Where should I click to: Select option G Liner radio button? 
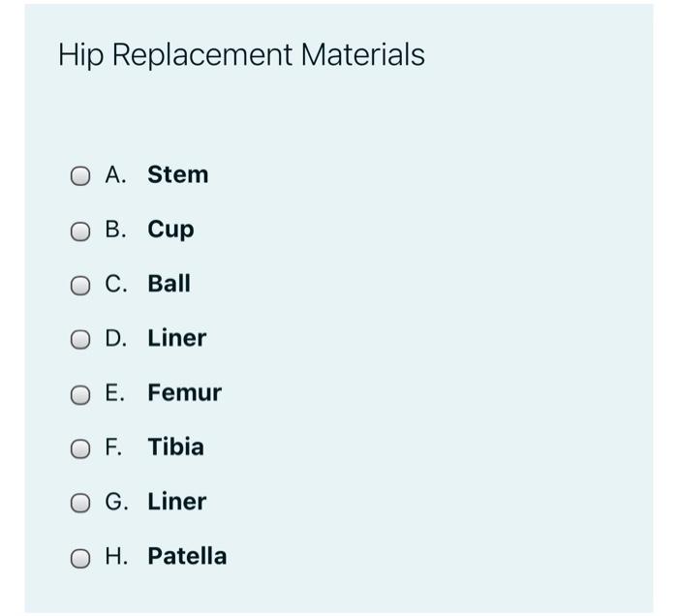(81, 503)
